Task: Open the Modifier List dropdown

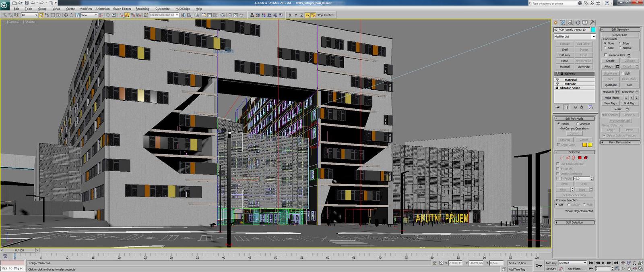Action: point(574,37)
